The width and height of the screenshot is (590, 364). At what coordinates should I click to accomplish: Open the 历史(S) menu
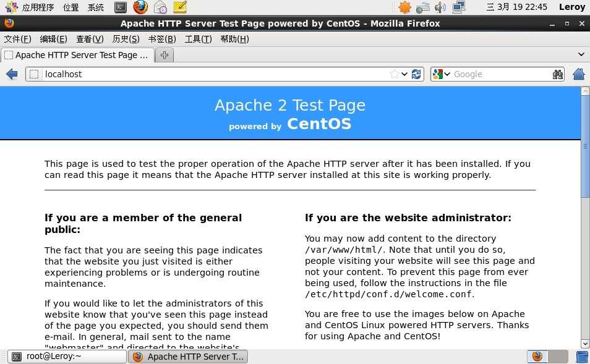126,39
